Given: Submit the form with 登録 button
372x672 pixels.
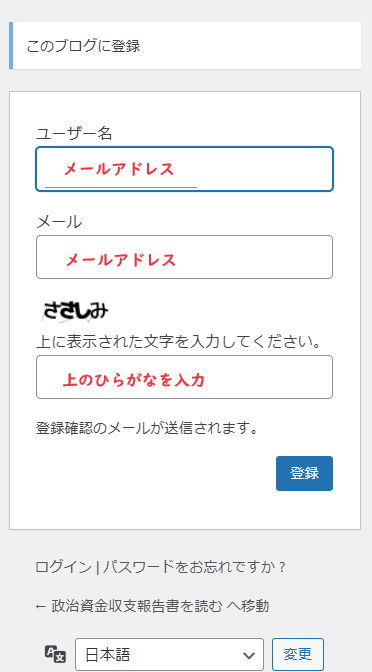Looking at the screenshot, I should (x=304, y=473).
